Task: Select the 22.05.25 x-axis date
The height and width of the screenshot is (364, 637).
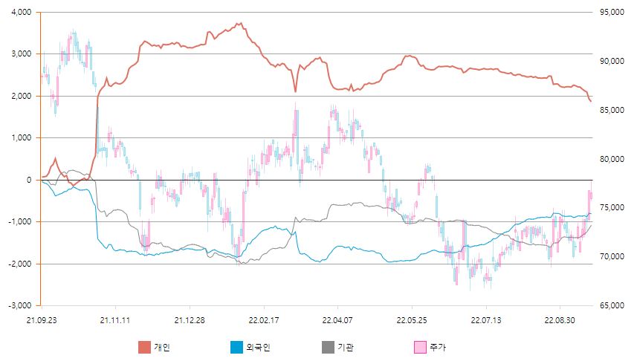Action: tap(412, 319)
